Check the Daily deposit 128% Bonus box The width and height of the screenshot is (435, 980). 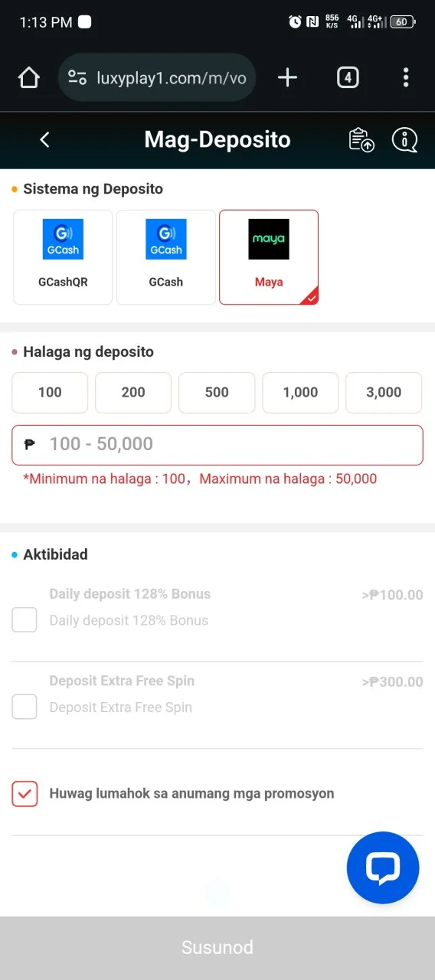coord(25,619)
